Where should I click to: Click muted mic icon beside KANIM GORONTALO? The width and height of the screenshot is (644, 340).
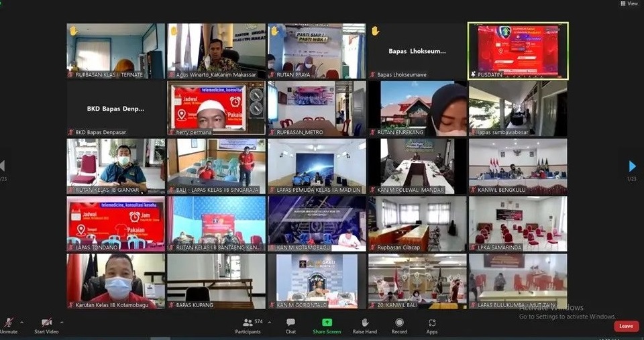click(272, 304)
